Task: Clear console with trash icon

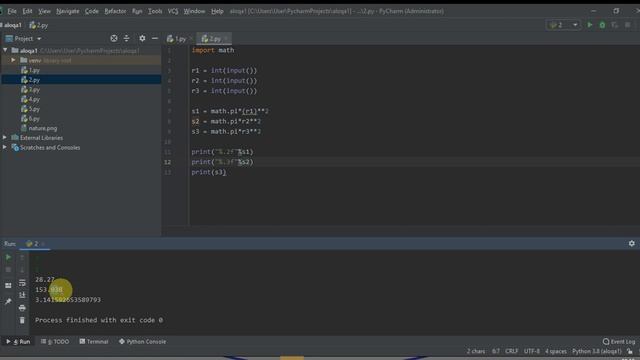Action: click(x=22, y=320)
